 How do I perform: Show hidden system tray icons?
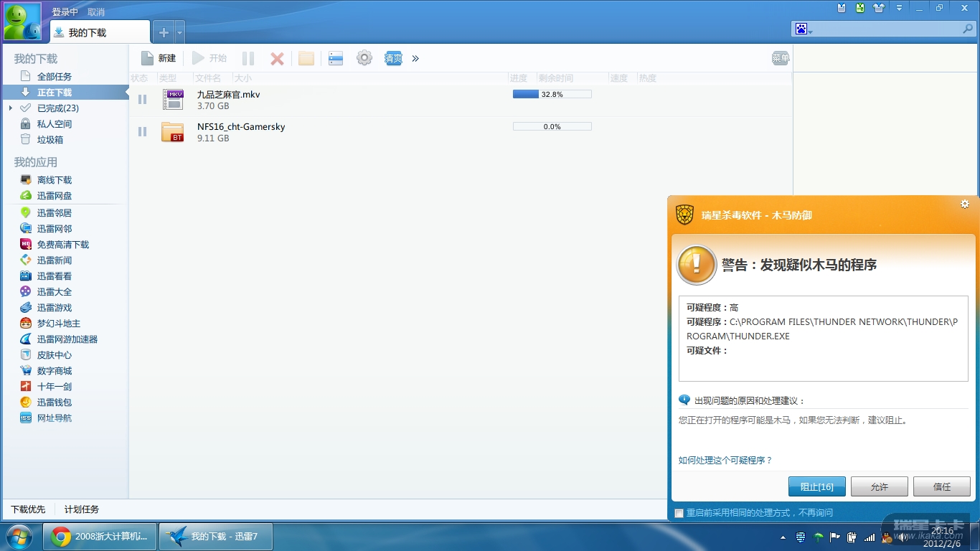coord(783,537)
